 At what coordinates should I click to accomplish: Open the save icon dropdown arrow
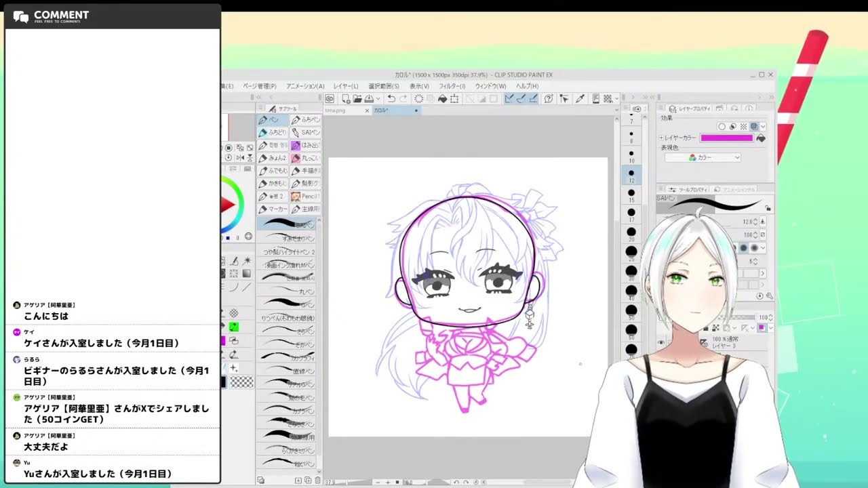click(378, 98)
